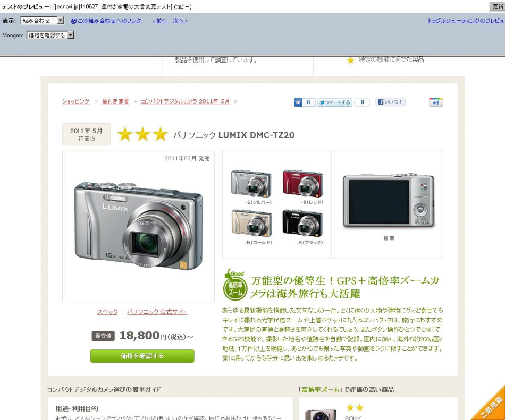
Task: Click the orange feedback corner ribbon
Action: coord(491,406)
